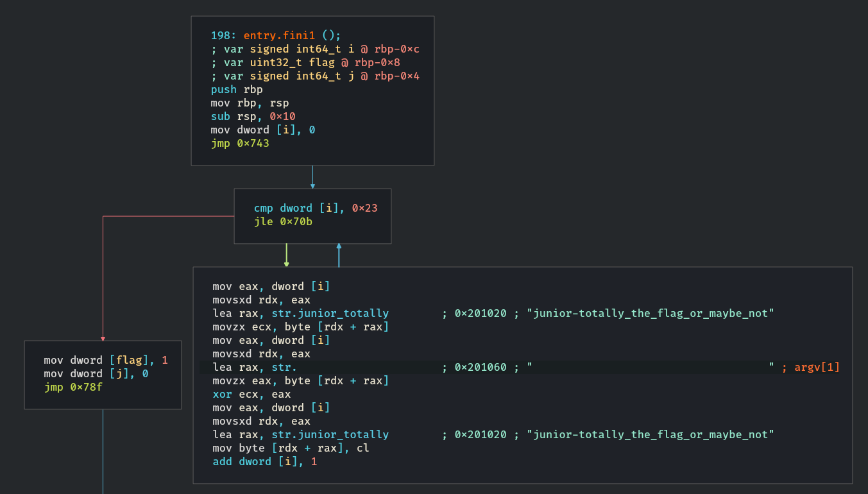The image size is (868, 494).
Task: Click the movzx ecx, byte [rdx + rax] line
Action: (301, 327)
